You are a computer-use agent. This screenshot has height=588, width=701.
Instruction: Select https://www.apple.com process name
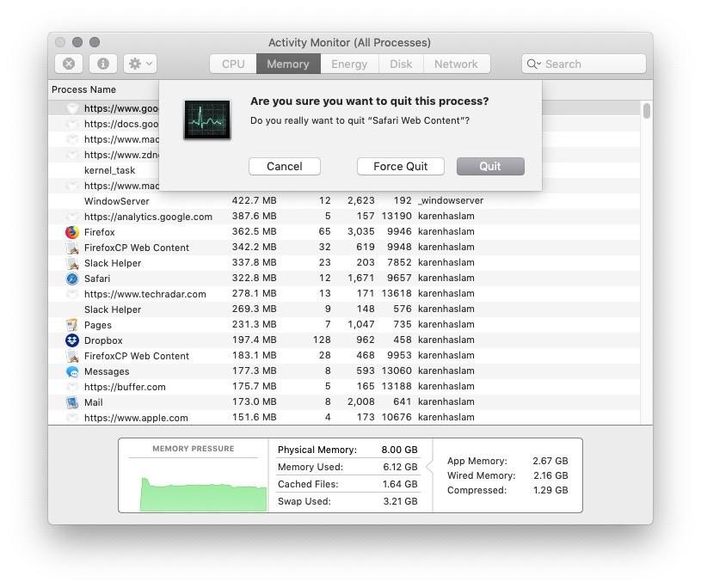tap(136, 418)
